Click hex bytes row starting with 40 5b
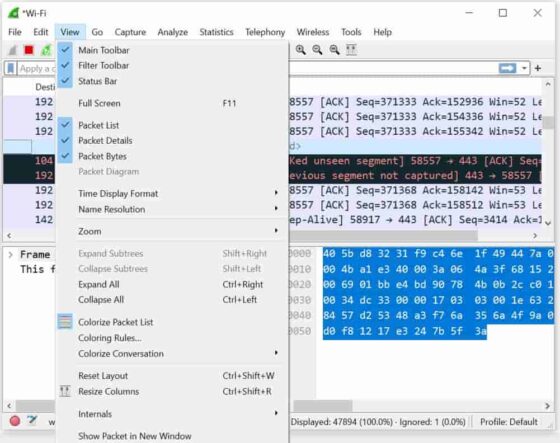The height and width of the screenshot is (443, 560). pyautogui.click(x=438, y=254)
